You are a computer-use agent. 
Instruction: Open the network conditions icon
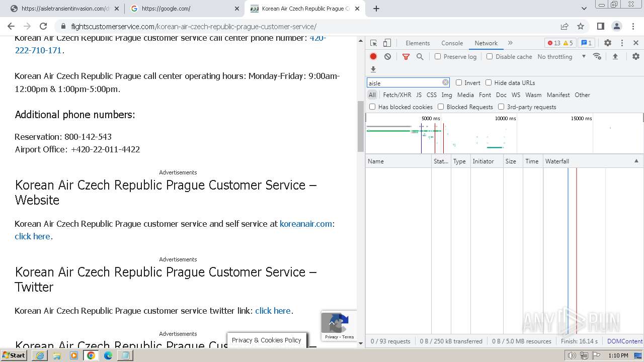pos(597,56)
